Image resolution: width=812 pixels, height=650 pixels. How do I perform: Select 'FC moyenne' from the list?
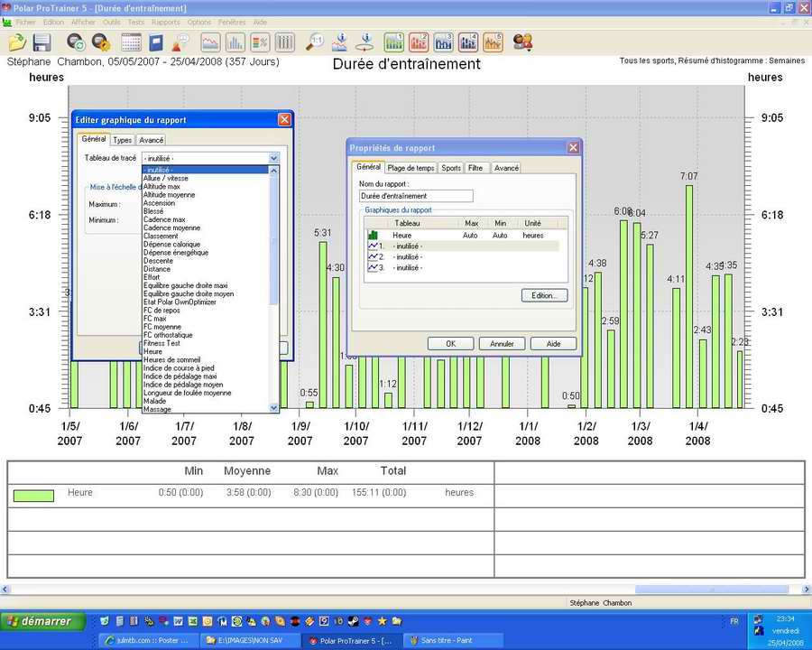pyautogui.click(x=162, y=327)
